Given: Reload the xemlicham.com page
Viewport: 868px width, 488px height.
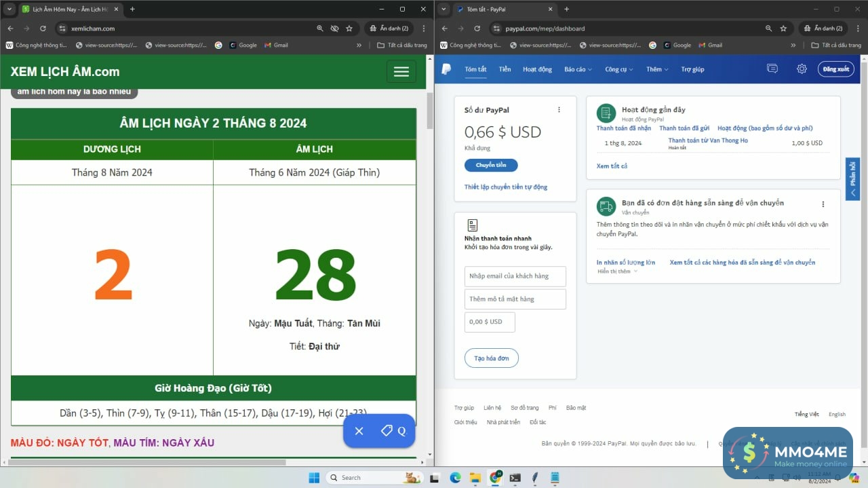Looking at the screenshot, I should click(x=43, y=29).
